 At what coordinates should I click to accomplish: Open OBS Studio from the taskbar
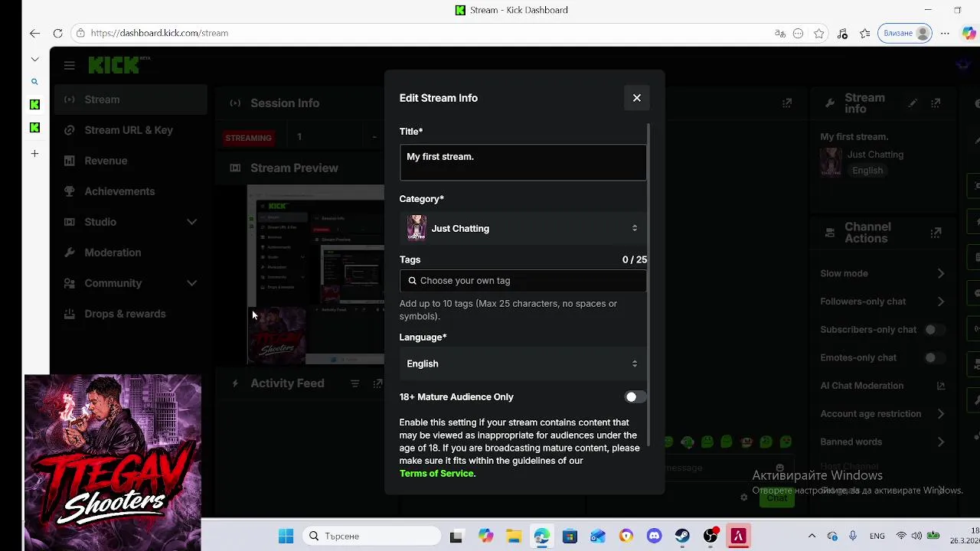[x=710, y=536]
